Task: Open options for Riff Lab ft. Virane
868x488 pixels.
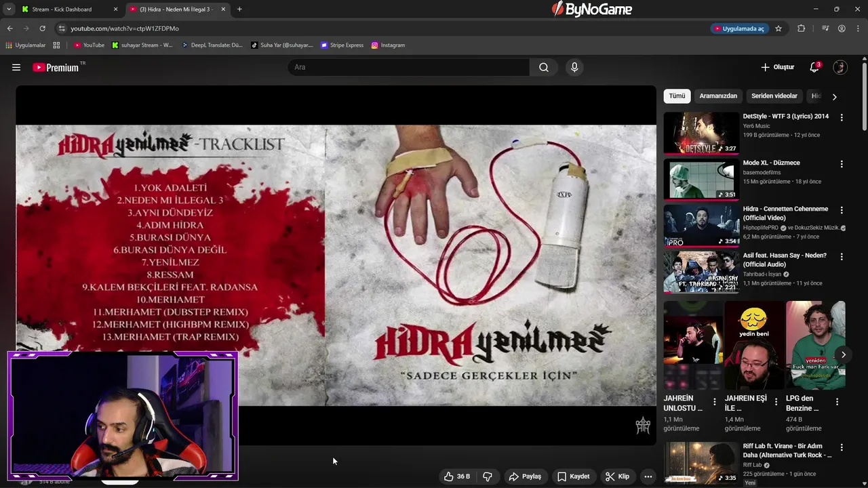Action: point(842,447)
